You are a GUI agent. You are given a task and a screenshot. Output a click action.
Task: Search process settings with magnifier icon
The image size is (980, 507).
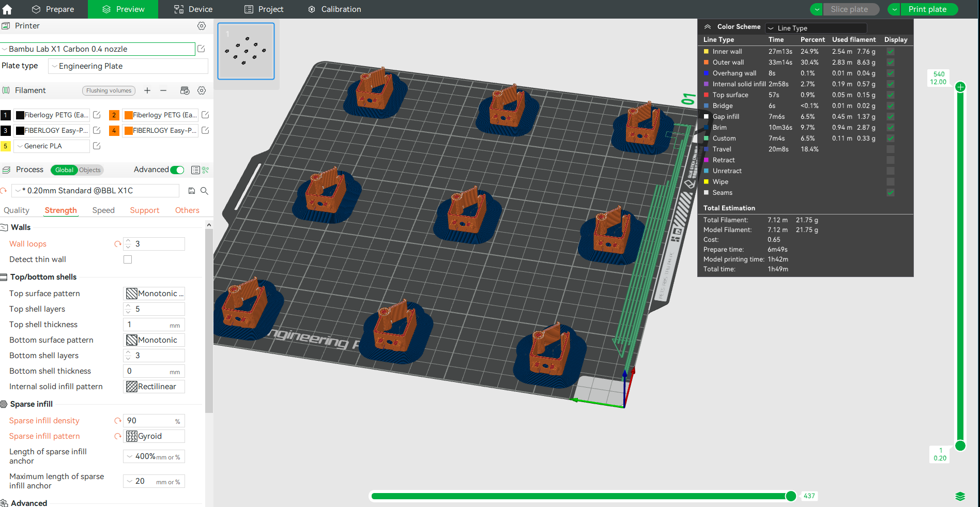coord(204,191)
